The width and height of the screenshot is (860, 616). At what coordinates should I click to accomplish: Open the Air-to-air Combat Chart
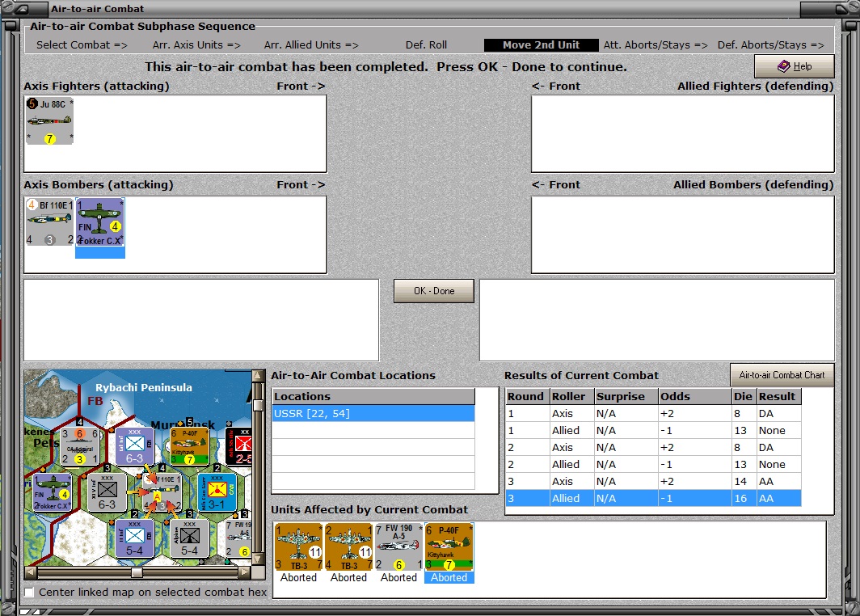point(782,375)
